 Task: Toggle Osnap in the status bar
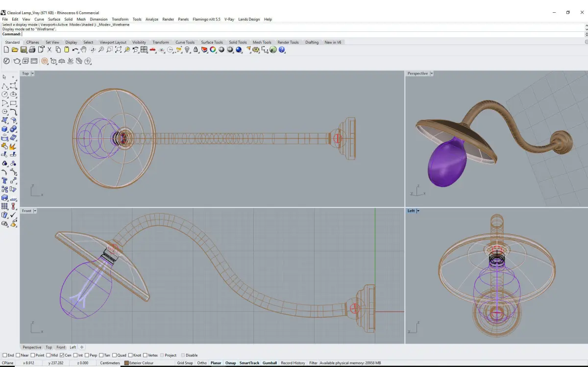(x=230, y=363)
